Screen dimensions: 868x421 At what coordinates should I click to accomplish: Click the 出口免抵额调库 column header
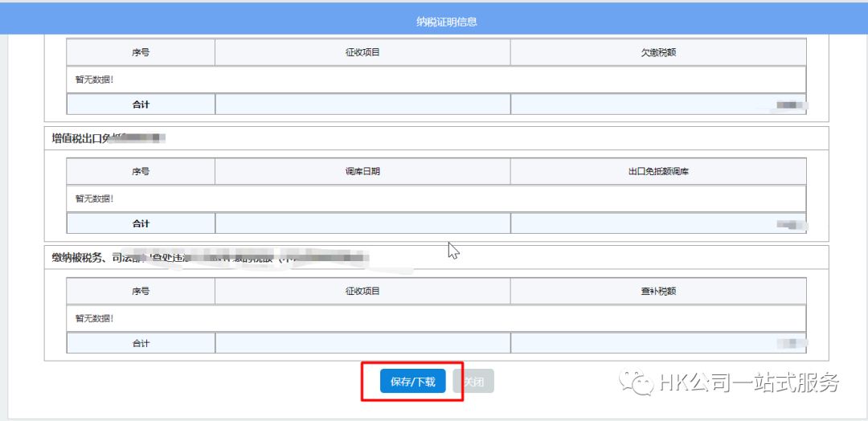[657, 171]
